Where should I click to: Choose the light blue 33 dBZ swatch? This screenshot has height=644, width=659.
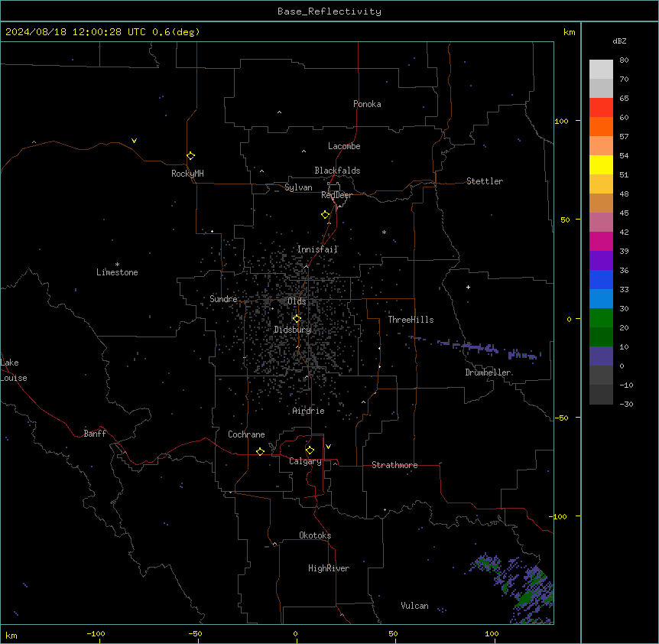601,298
